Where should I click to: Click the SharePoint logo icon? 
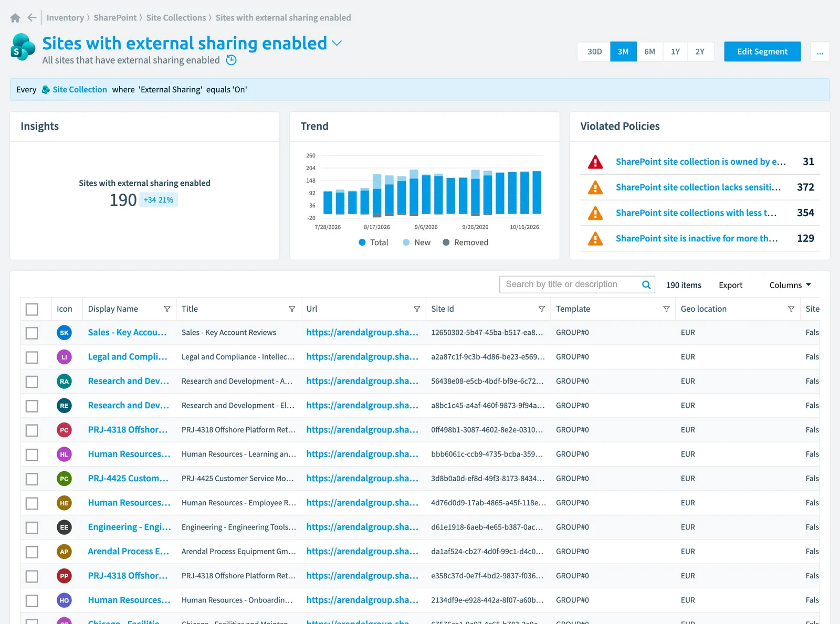click(23, 47)
